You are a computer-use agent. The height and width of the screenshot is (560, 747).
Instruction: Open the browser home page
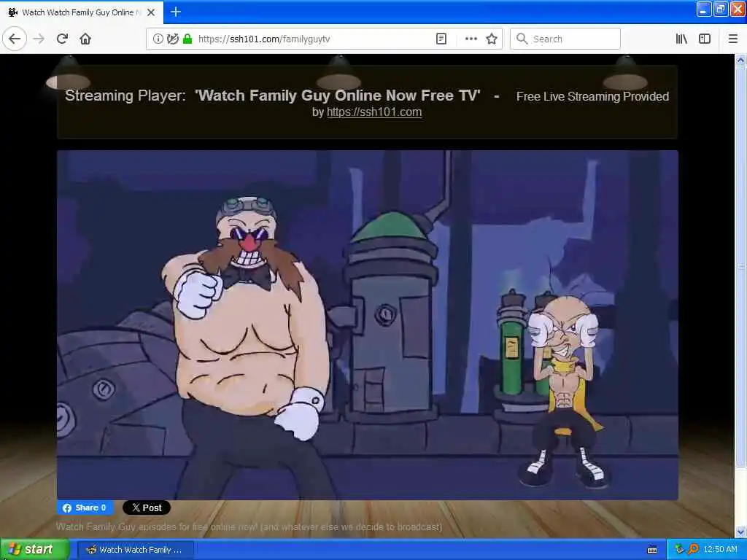[x=85, y=39]
